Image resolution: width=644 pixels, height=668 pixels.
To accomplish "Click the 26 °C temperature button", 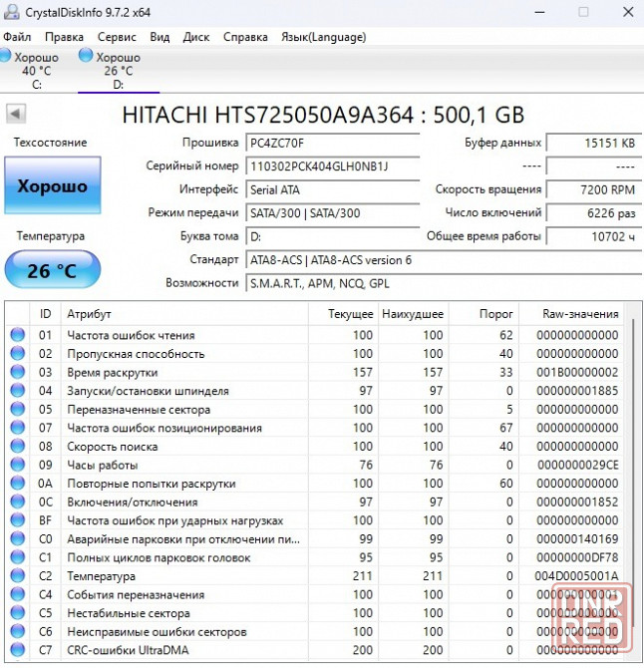I will (x=52, y=270).
